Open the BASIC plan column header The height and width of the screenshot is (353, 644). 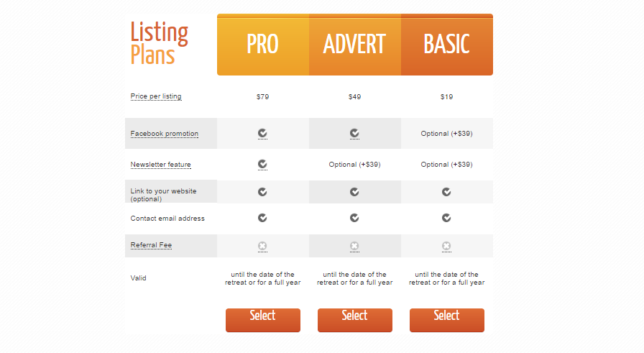tap(447, 45)
